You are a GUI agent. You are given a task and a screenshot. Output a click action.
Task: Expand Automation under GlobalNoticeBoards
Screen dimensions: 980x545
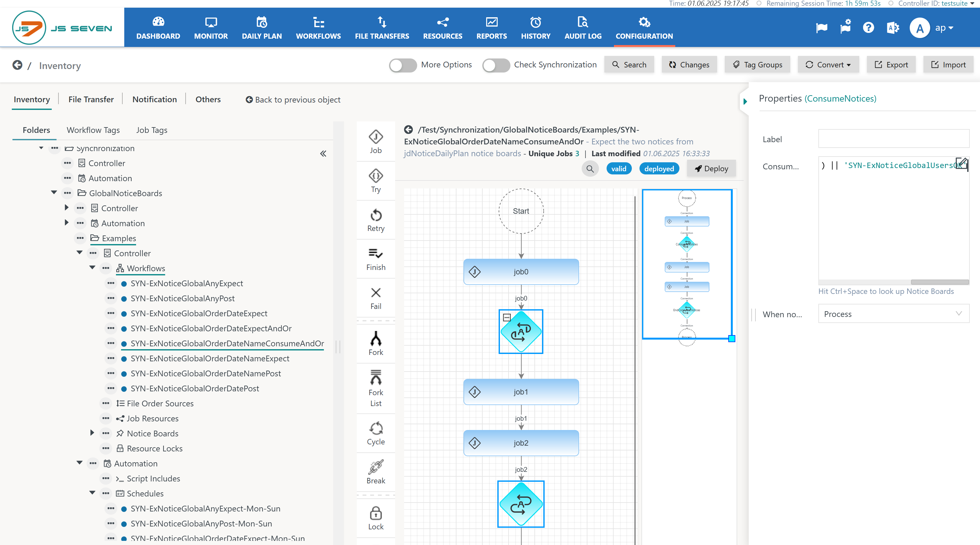pos(66,222)
